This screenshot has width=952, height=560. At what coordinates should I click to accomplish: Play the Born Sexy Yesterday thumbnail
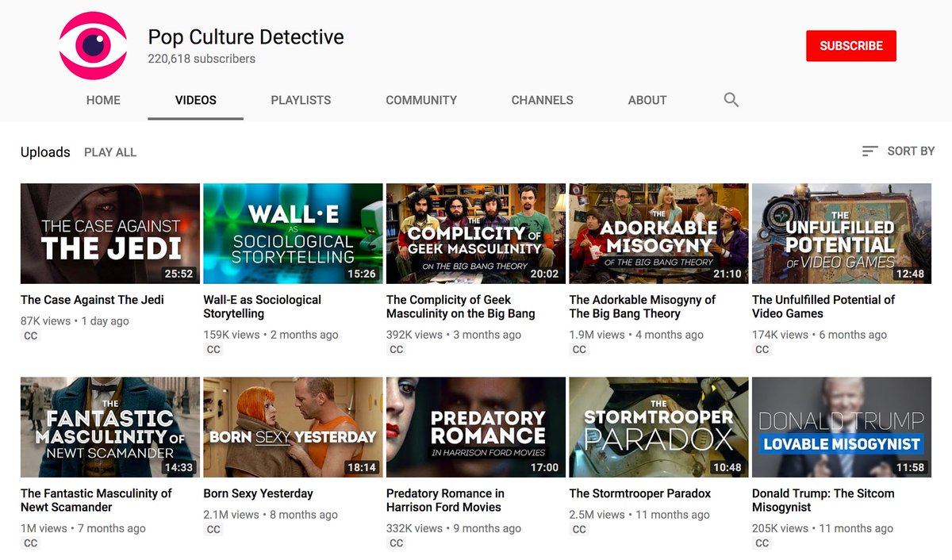[293, 428]
